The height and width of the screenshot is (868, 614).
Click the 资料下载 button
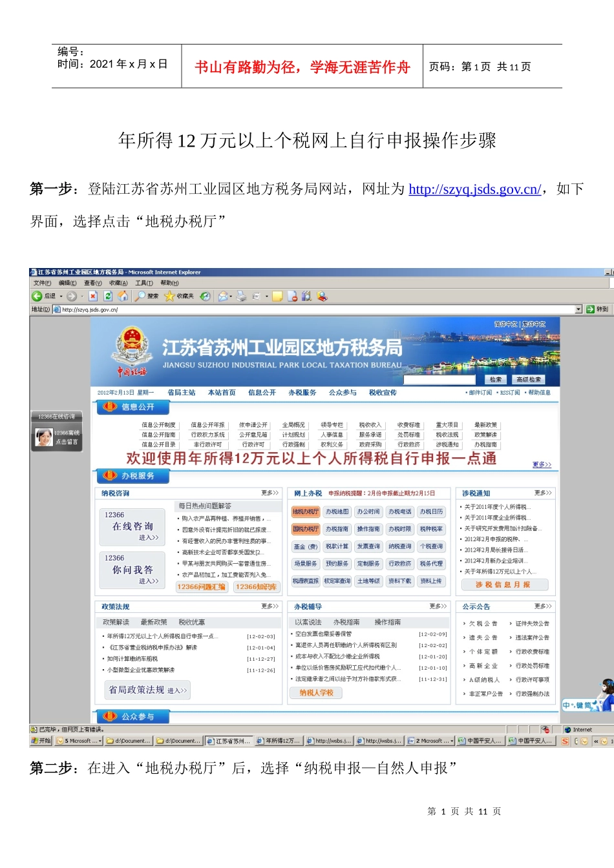click(400, 581)
